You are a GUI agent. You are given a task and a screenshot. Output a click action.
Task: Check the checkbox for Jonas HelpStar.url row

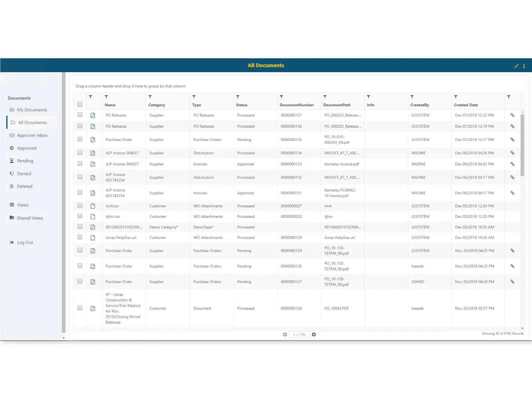click(79, 237)
